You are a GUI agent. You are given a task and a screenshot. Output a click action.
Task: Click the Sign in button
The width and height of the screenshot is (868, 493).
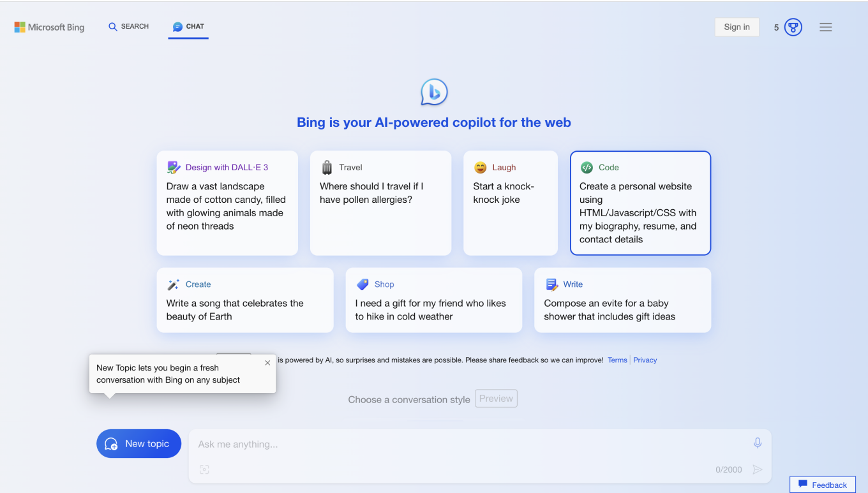coord(737,27)
